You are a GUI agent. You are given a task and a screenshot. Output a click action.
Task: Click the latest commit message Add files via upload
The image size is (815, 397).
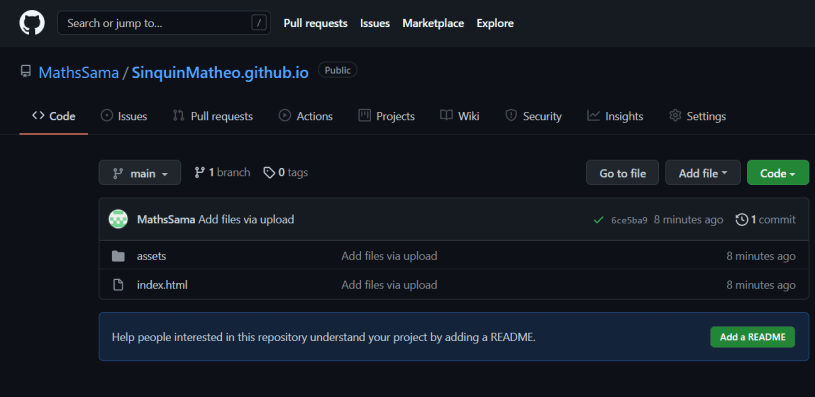[x=246, y=219]
